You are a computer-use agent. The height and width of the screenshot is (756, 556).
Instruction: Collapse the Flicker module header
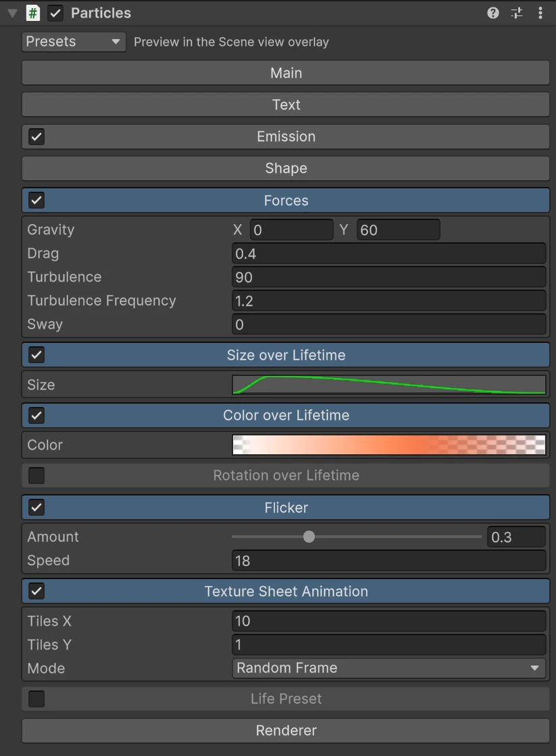pos(286,507)
